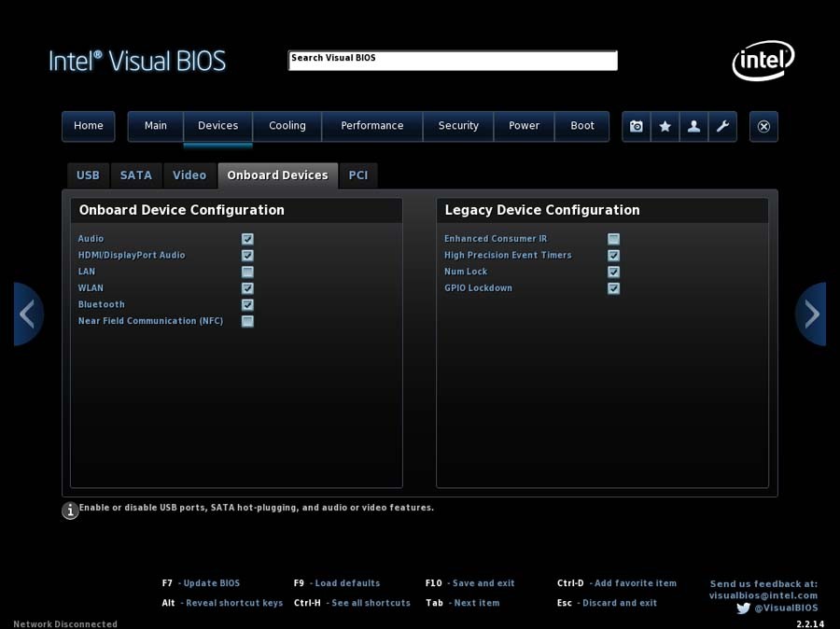This screenshot has height=629, width=840.
Task: Click the camera screenshot icon
Action: click(x=637, y=126)
